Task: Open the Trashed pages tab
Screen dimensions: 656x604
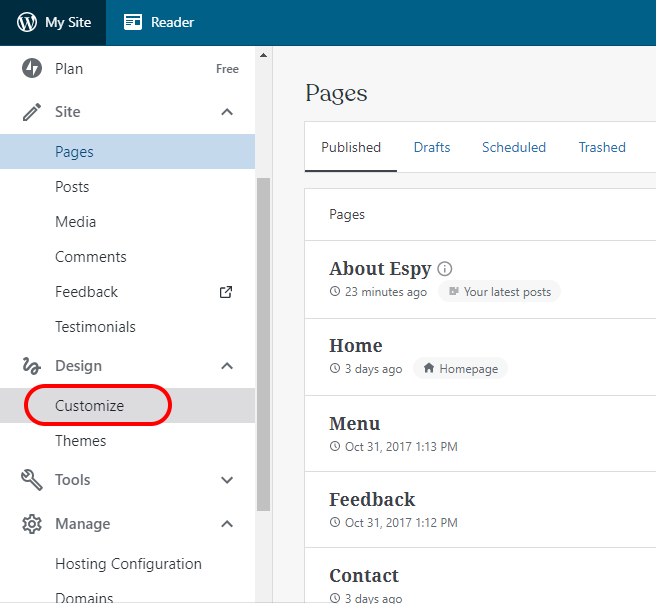Action: [602, 147]
